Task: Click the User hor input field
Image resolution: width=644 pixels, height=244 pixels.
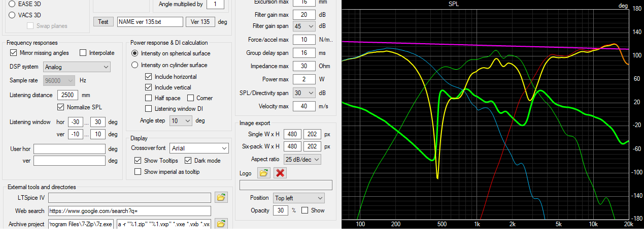Action: [70, 149]
